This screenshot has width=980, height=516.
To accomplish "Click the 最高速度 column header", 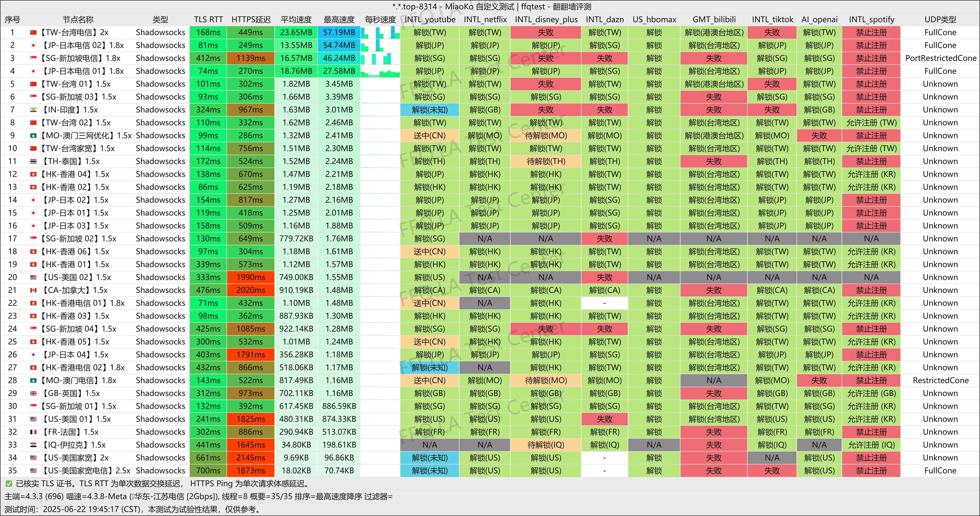I will [339, 20].
